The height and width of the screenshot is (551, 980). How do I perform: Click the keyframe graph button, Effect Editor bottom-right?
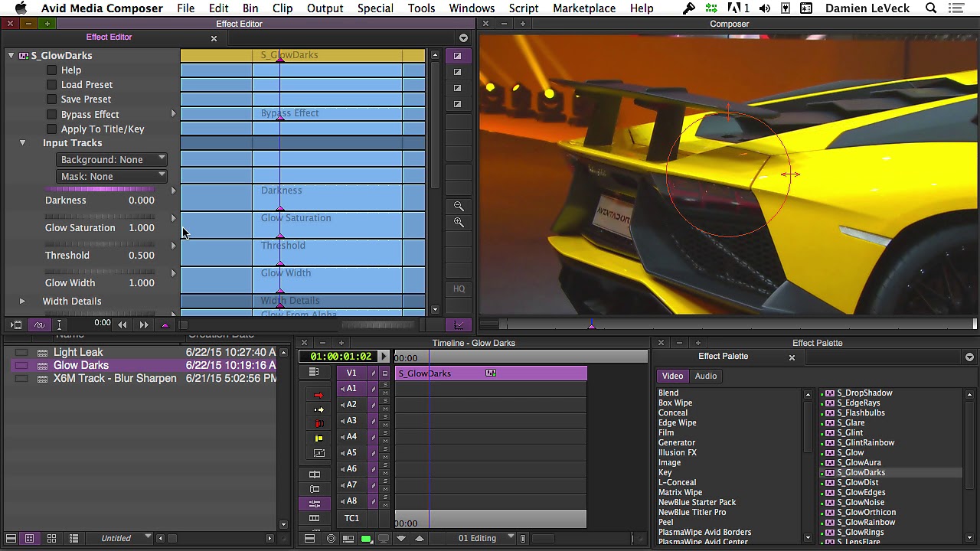[459, 325]
